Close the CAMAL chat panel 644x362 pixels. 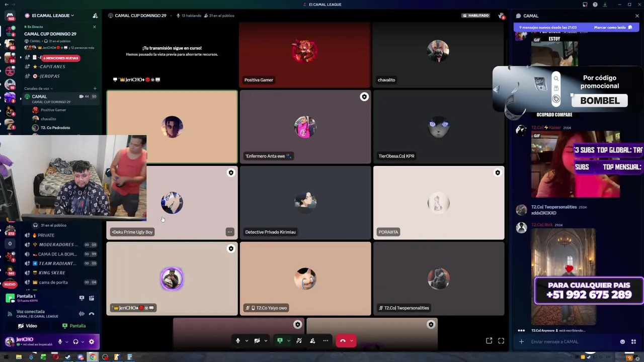coord(637,16)
